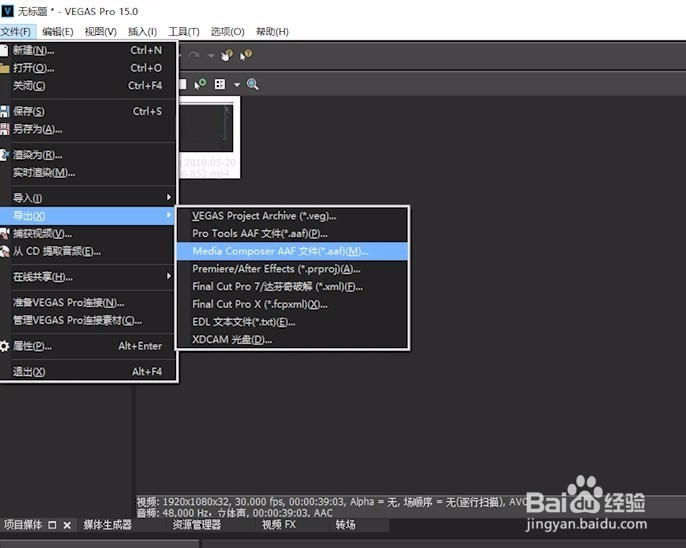This screenshot has height=548, width=686.
Task: Open the 工具(T) menu
Action: pyautogui.click(x=184, y=31)
